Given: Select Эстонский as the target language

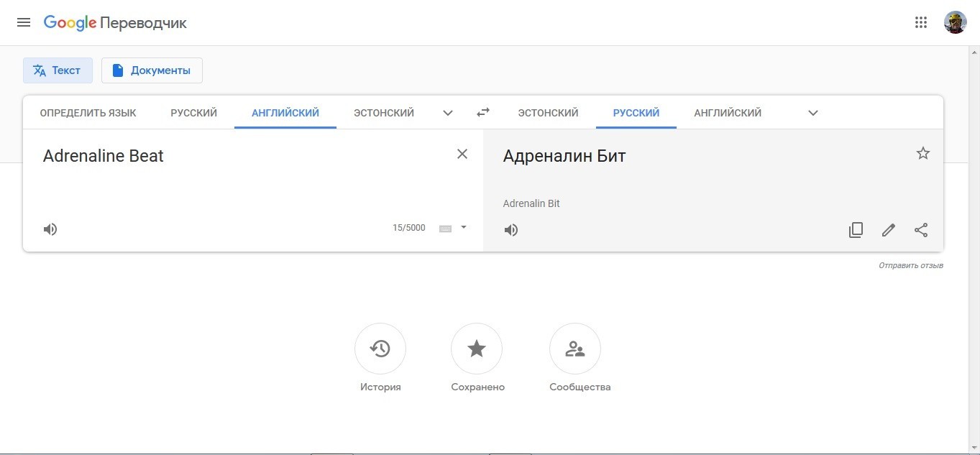Looking at the screenshot, I should coord(548,113).
